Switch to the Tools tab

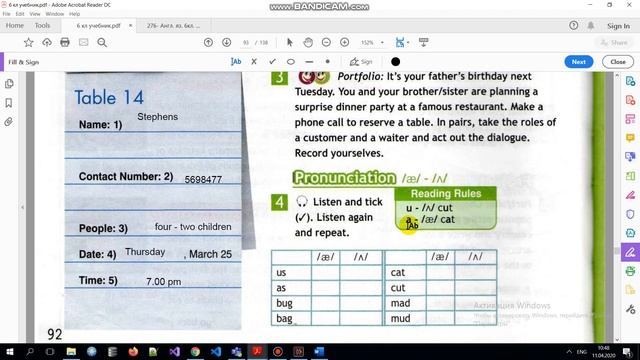pyautogui.click(x=42, y=25)
